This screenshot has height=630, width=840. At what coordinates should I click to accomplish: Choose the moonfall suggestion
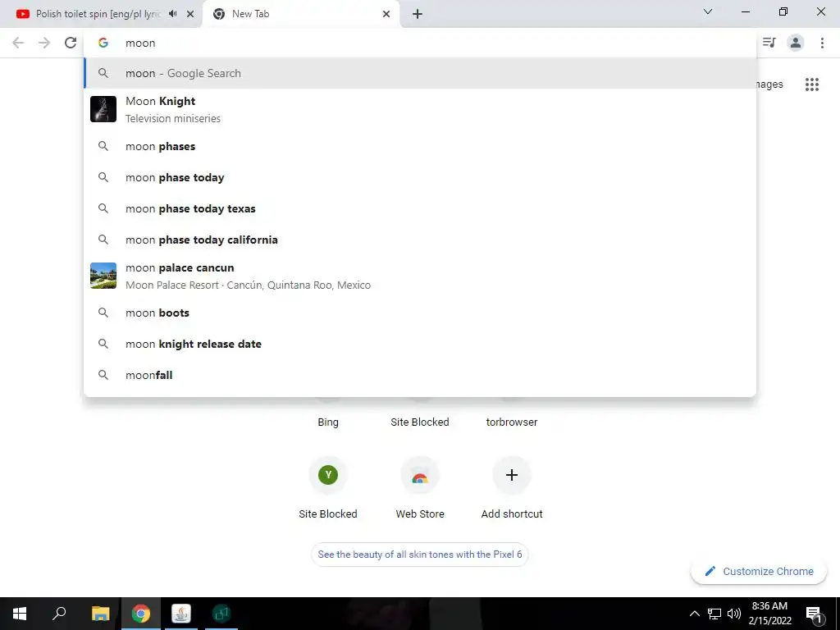[420, 375]
